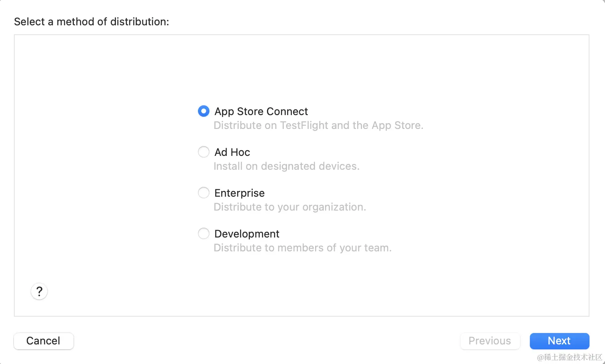This screenshot has height=364, width=605.
Task: Select the App Store Connect radio button
Action: (x=204, y=111)
